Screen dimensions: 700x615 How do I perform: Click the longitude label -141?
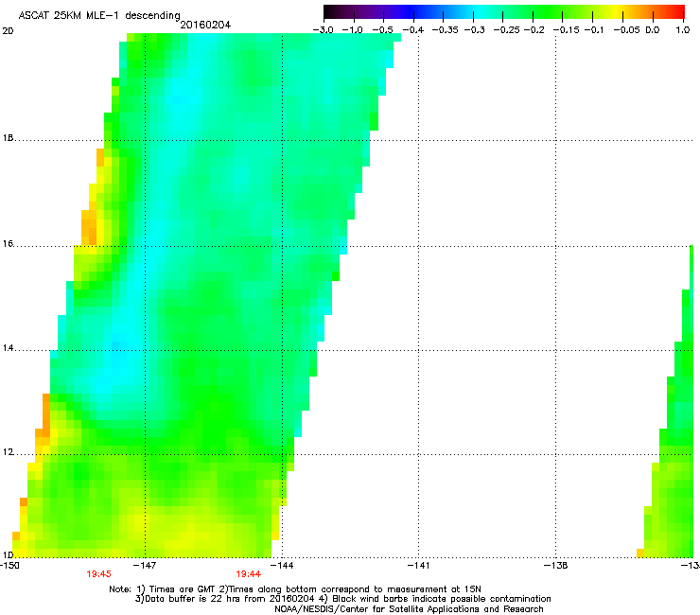[418, 566]
